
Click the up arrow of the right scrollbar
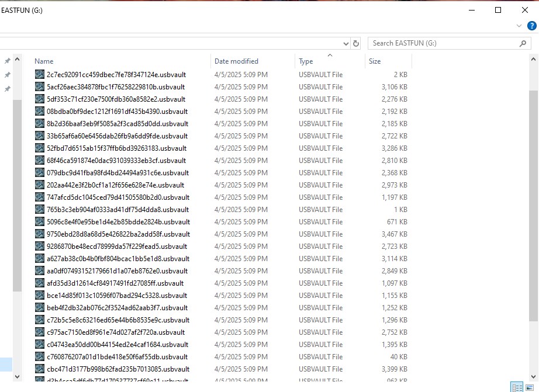(x=533, y=58)
